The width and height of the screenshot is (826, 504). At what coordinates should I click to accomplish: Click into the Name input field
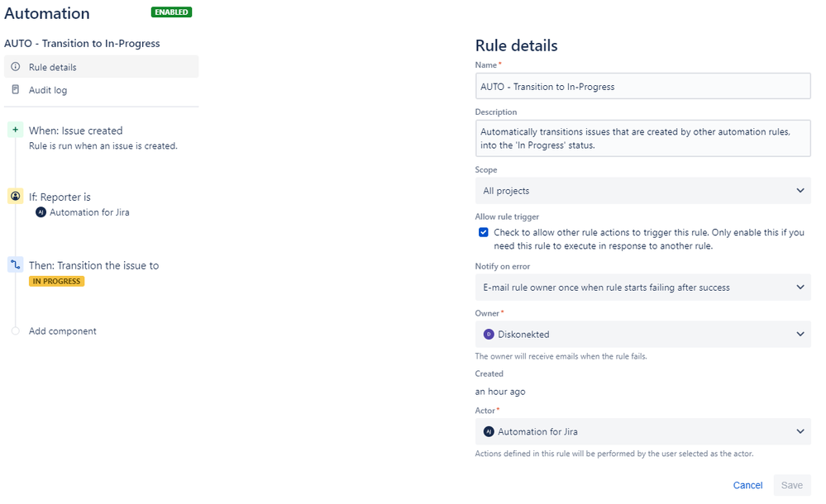(642, 87)
